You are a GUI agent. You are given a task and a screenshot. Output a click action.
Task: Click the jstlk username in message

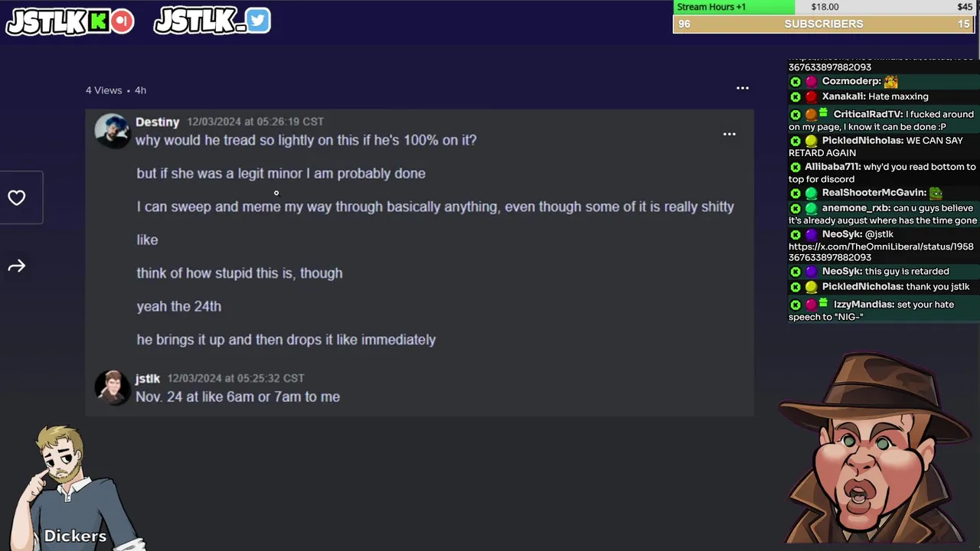tap(148, 378)
